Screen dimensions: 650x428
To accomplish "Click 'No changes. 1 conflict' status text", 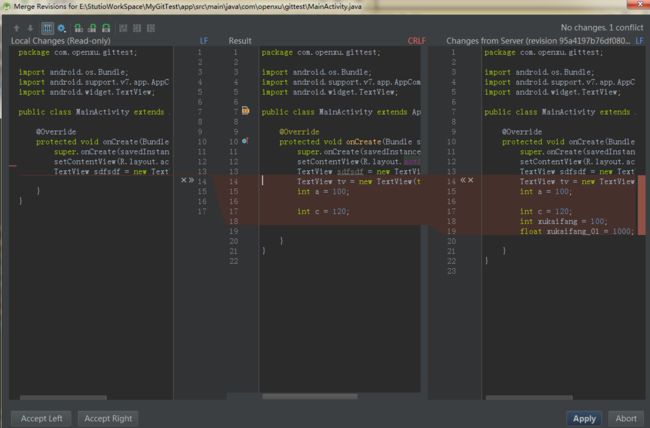I will [602, 27].
